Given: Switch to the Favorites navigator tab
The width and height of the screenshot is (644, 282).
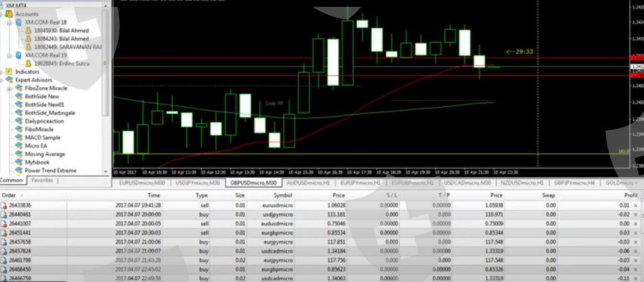Looking at the screenshot, I should [x=42, y=180].
